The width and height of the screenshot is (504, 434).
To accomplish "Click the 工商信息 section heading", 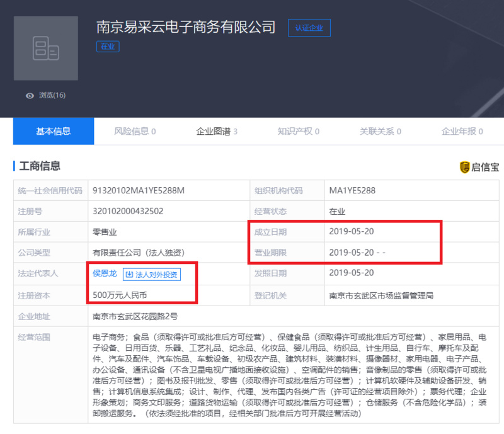I will coord(40,166).
